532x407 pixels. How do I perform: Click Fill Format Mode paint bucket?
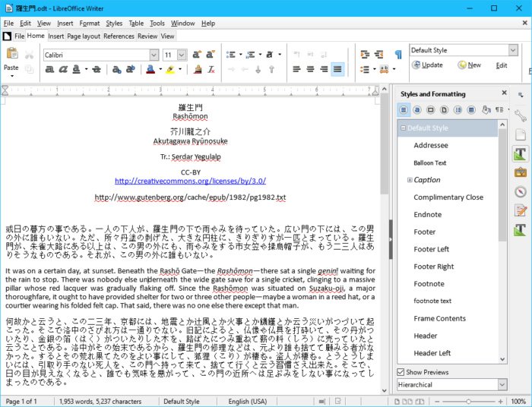pos(486,110)
